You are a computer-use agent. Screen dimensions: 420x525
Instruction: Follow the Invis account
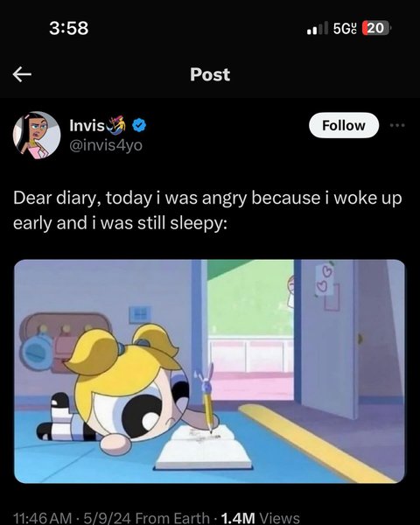pyautogui.click(x=344, y=125)
